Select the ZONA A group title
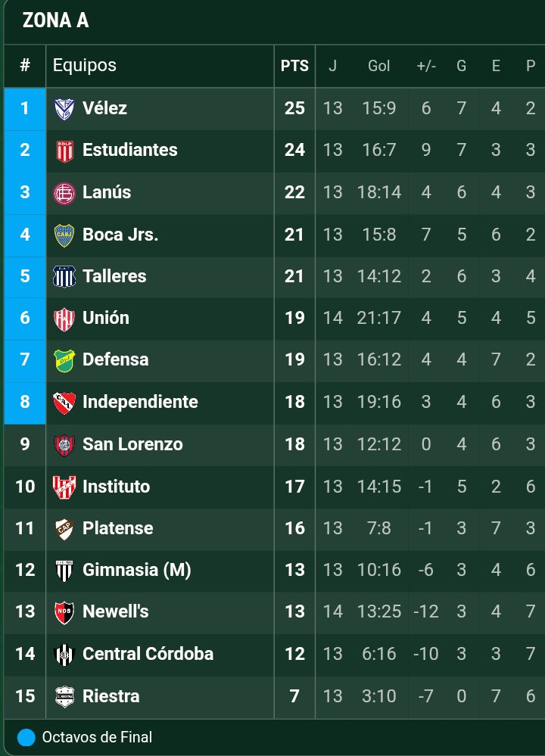545x756 pixels. click(x=55, y=21)
